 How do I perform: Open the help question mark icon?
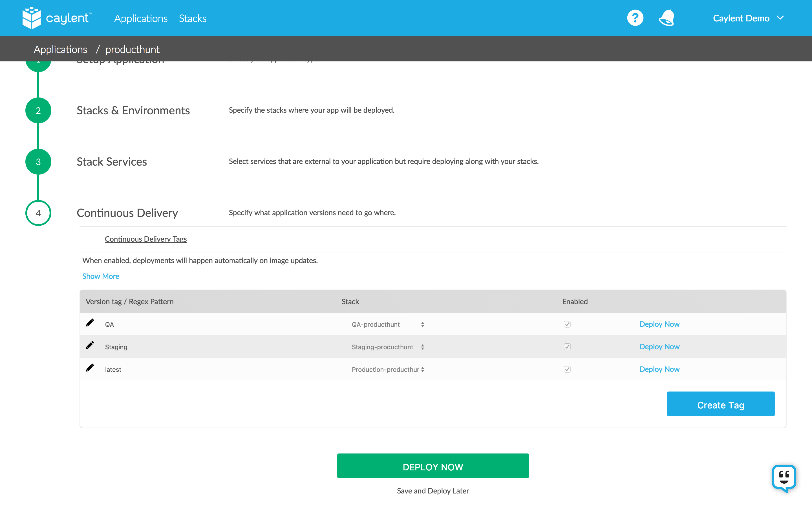pyautogui.click(x=635, y=18)
